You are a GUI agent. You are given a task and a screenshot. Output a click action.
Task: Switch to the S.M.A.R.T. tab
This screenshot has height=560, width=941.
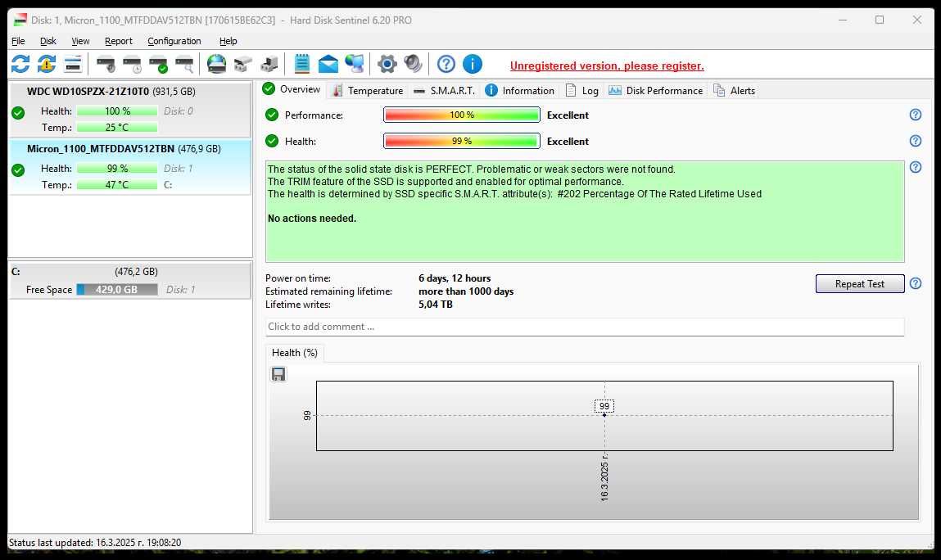pyautogui.click(x=444, y=91)
